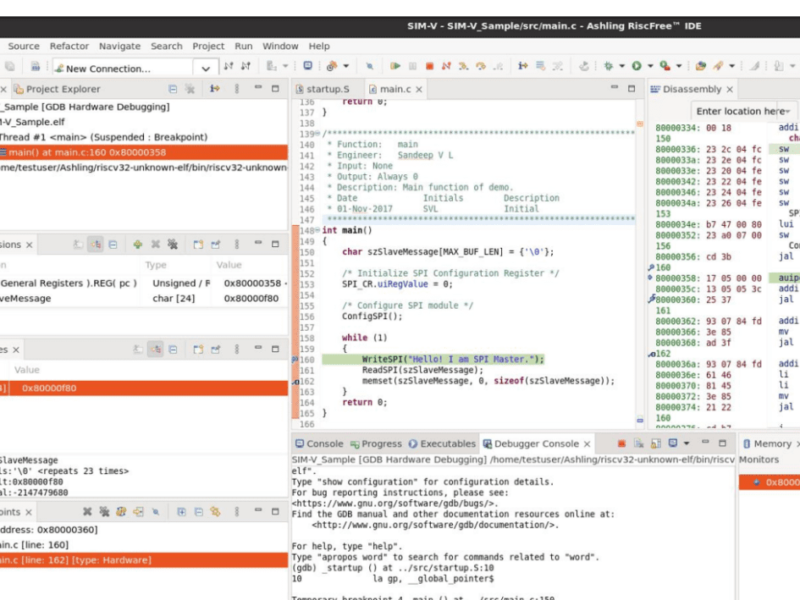Viewport: 800px width, 600px height.
Task: Remove All Breakpoints using the double-X icon
Action: click(x=102, y=511)
